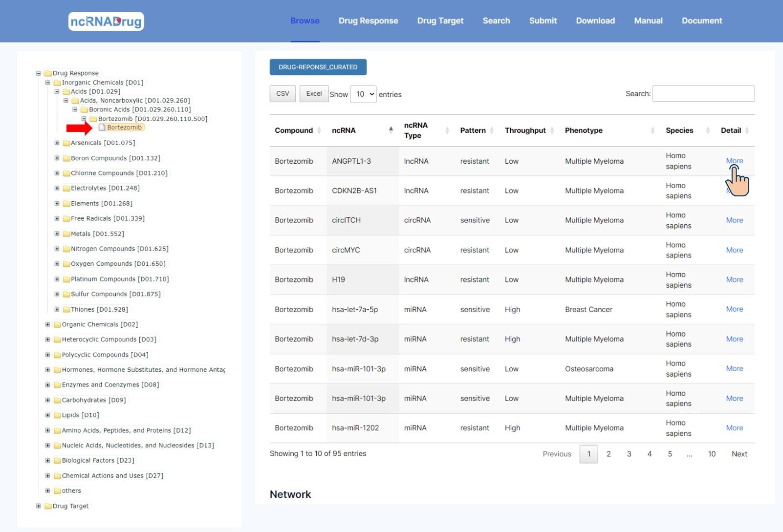Open More details for hsa-miR-1202 row
This screenshot has width=783, height=532.
click(734, 428)
